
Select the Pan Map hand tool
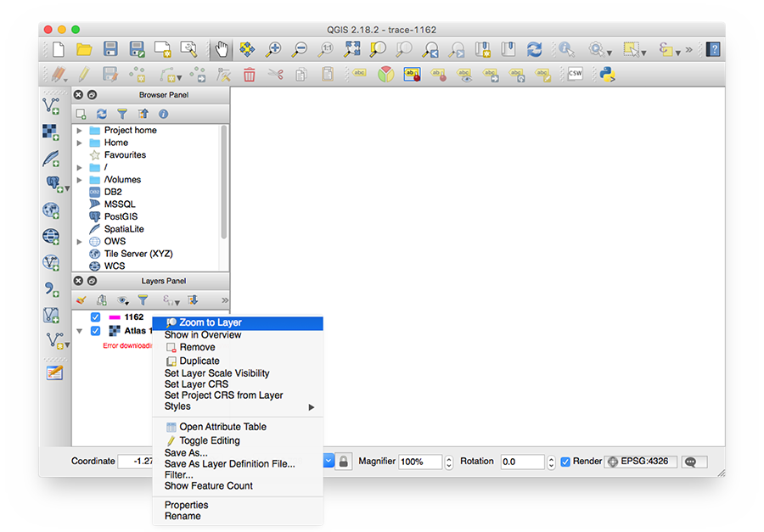222,49
